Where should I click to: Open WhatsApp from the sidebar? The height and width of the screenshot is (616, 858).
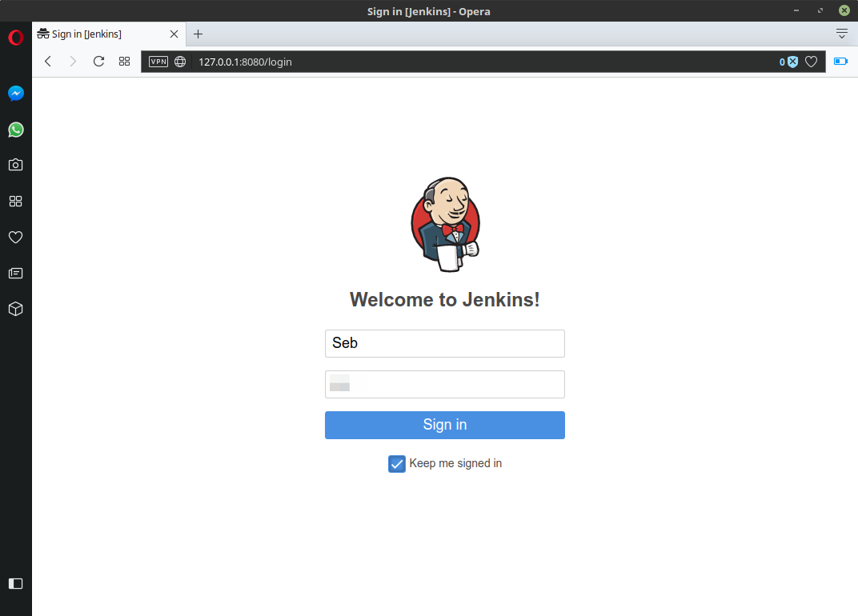point(16,130)
